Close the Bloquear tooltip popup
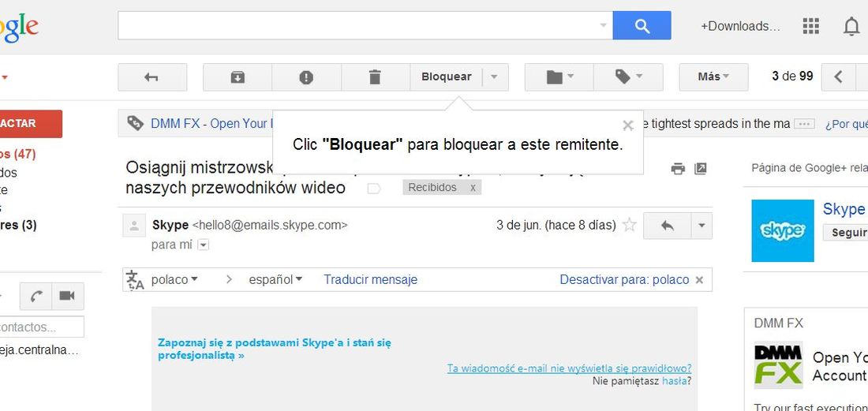The height and width of the screenshot is (411, 868). click(627, 125)
